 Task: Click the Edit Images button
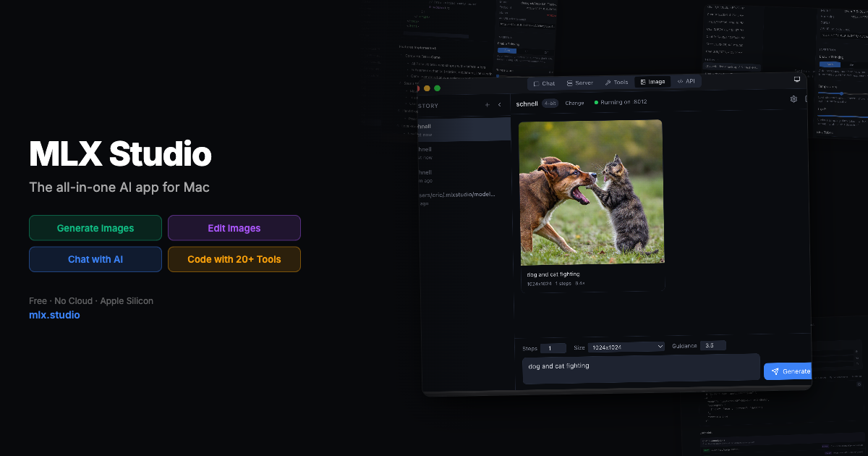coord(234,228)
